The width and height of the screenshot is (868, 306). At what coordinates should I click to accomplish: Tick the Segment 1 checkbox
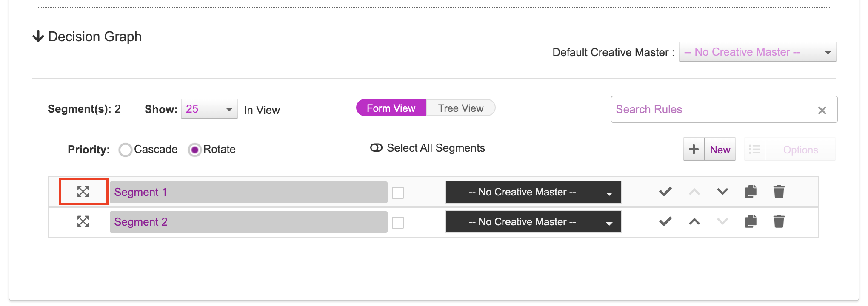(398, 193)
